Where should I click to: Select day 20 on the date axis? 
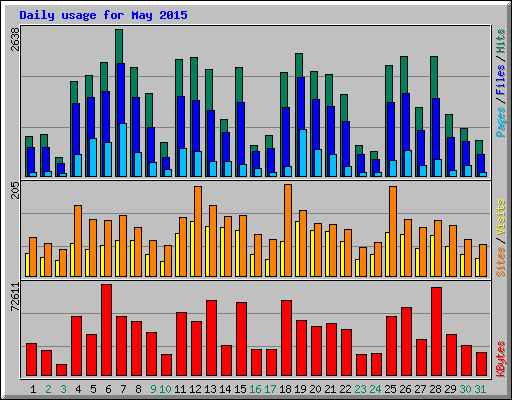[x=315, y=389]
